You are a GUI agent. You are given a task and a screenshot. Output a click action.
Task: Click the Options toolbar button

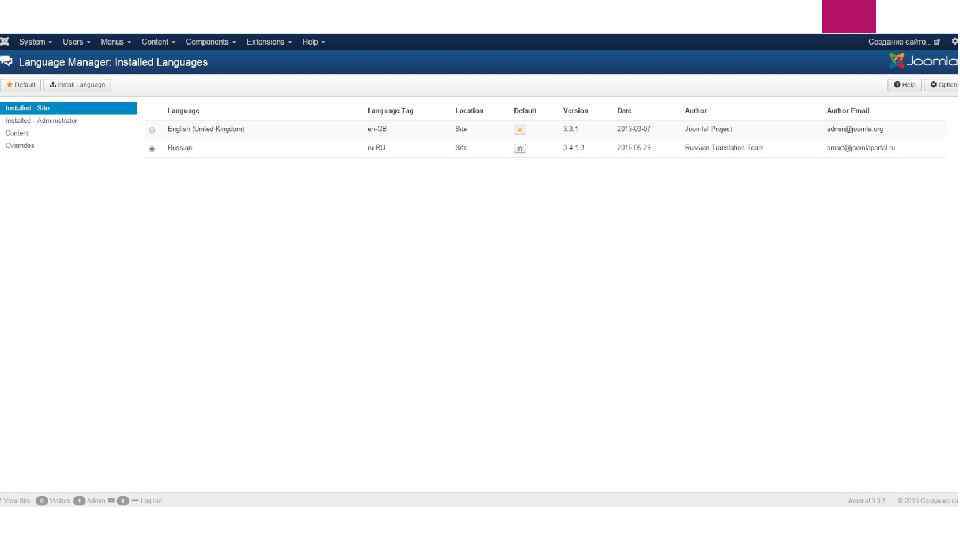(943, 84)
